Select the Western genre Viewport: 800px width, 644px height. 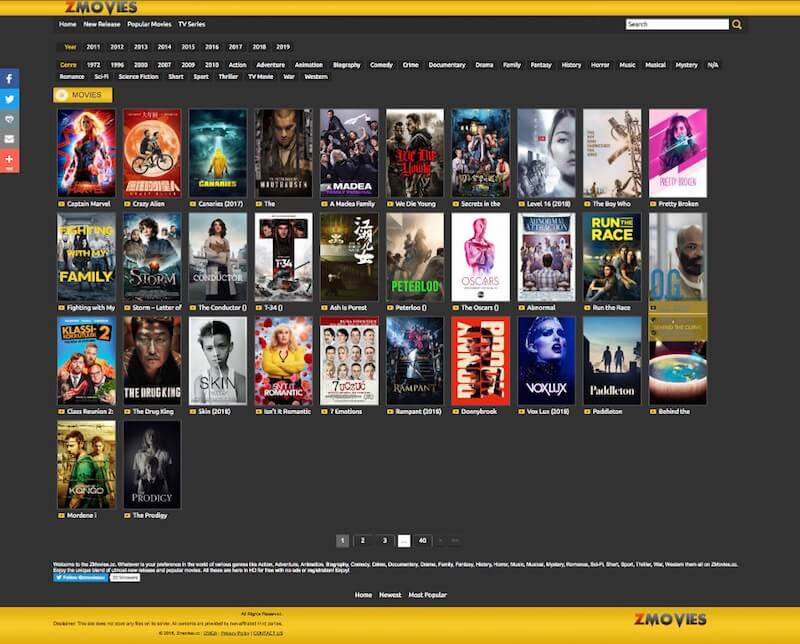pos(316,77)
